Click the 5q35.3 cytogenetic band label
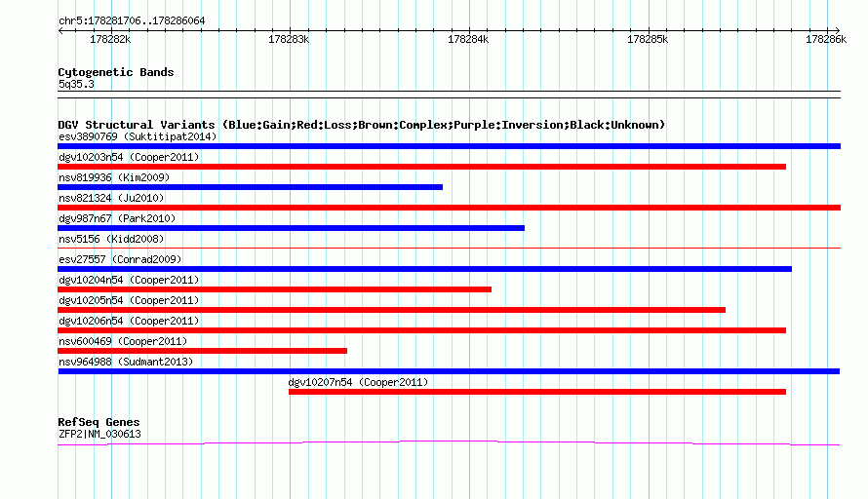The width and height of the screenshot is (868, 499). click(76, 84)
